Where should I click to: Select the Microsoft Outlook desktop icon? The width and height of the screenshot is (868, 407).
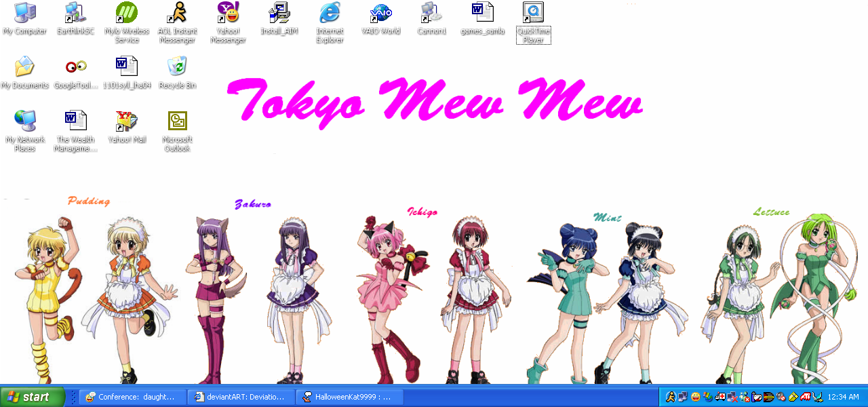pos(178,132)
